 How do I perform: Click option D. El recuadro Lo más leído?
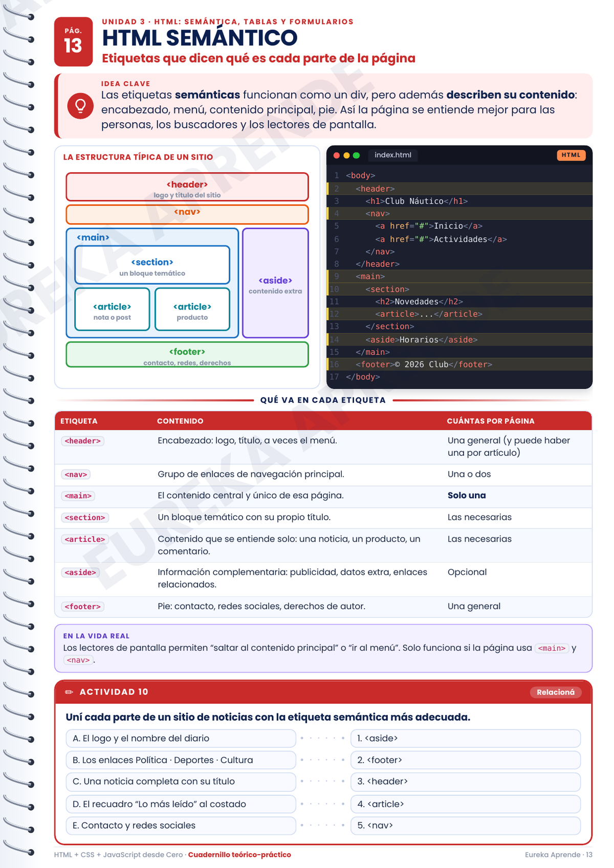click(181, 804)
